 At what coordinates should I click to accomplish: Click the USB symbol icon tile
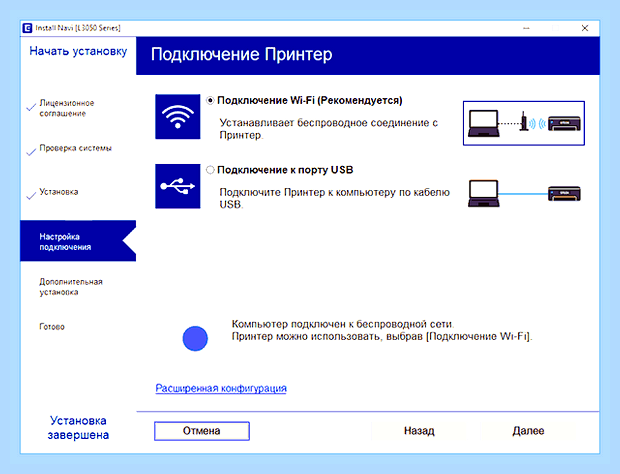178,186
